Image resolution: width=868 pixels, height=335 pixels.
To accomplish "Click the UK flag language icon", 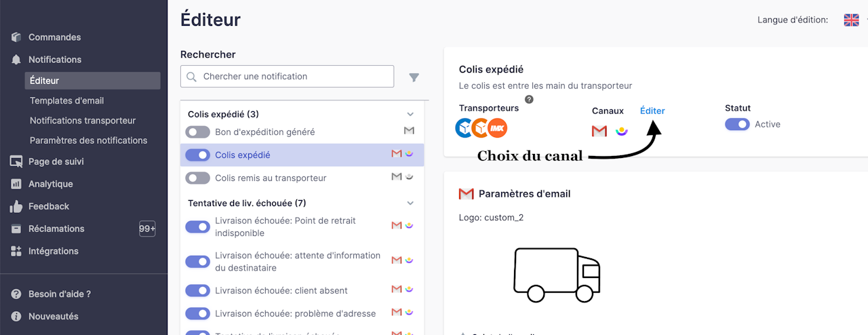I will pyautogui.click(x=851, y=20).
